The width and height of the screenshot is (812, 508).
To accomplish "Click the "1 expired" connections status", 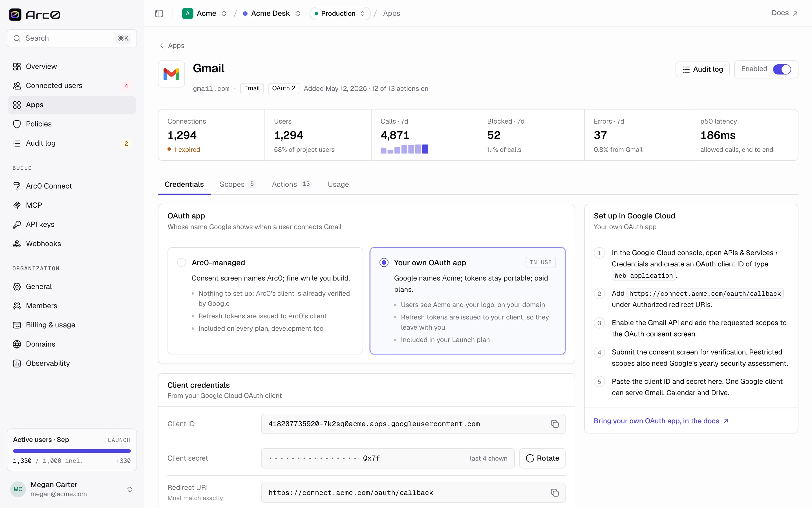I will tap(184, 150).
